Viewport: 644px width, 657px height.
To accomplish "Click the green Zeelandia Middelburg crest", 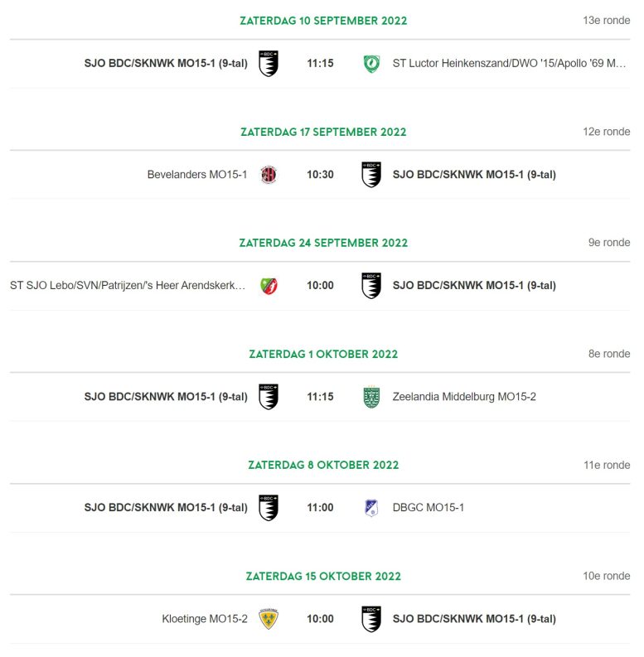I will [x=371, y=397].
